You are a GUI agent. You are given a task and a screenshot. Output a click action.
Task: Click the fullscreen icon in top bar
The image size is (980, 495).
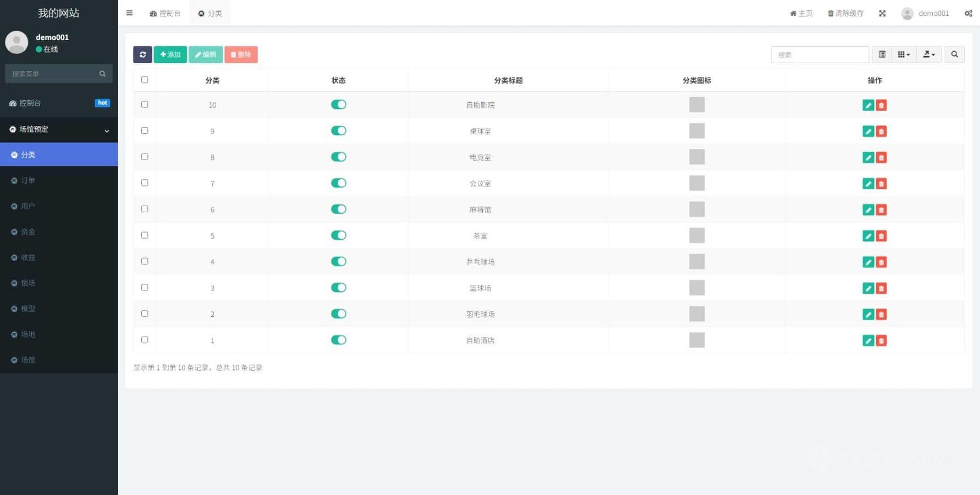coord(882,13)
